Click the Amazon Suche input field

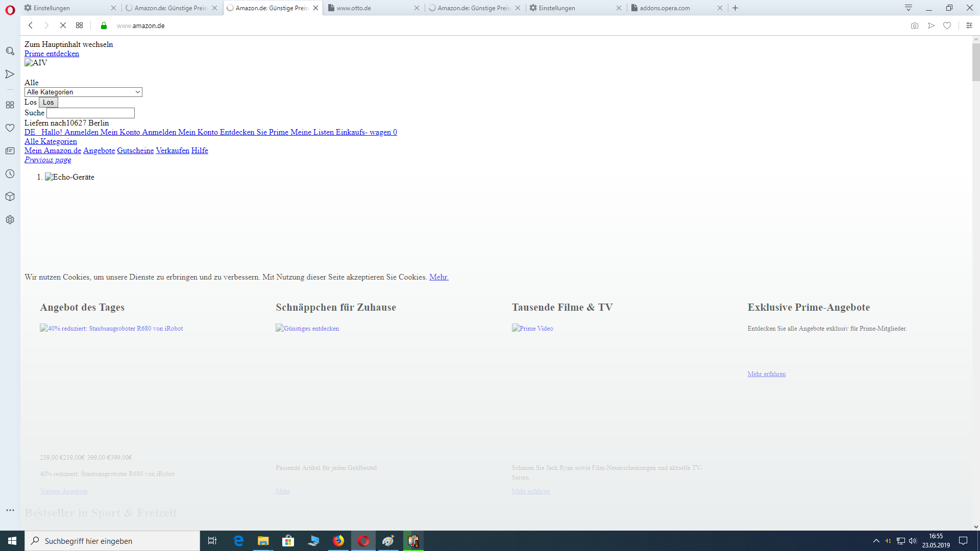point(90,113)
